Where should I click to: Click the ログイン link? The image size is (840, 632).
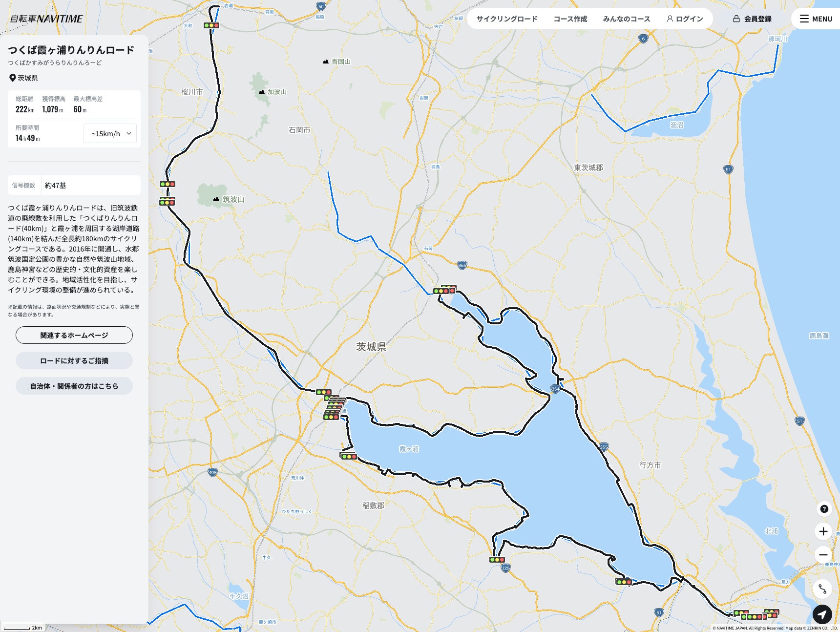tap(685, 19)
